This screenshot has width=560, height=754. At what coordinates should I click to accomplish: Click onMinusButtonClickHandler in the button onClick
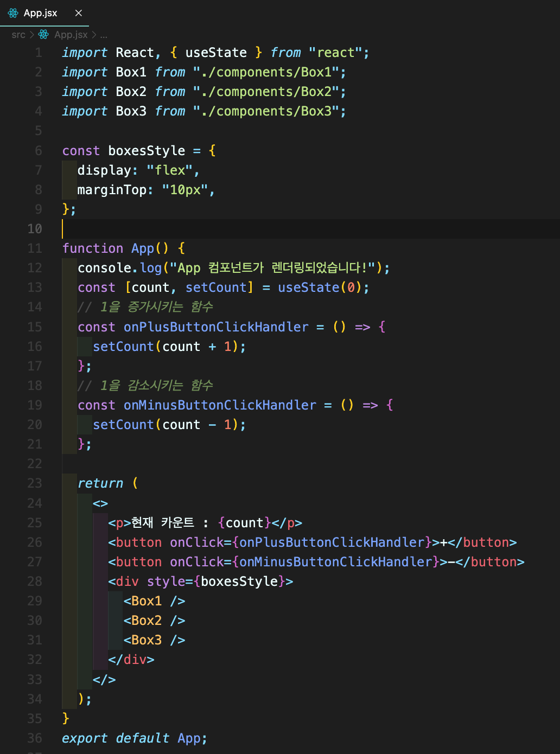tap(335, 562)
